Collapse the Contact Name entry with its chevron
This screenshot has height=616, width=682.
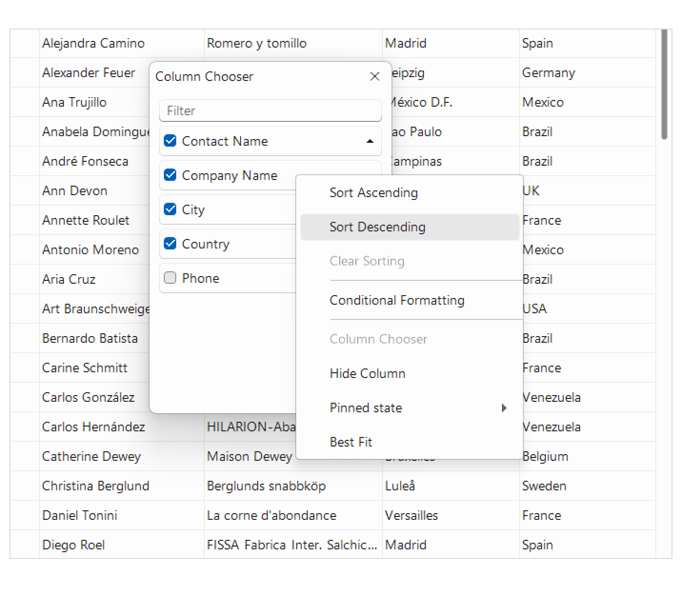(370, 141)
